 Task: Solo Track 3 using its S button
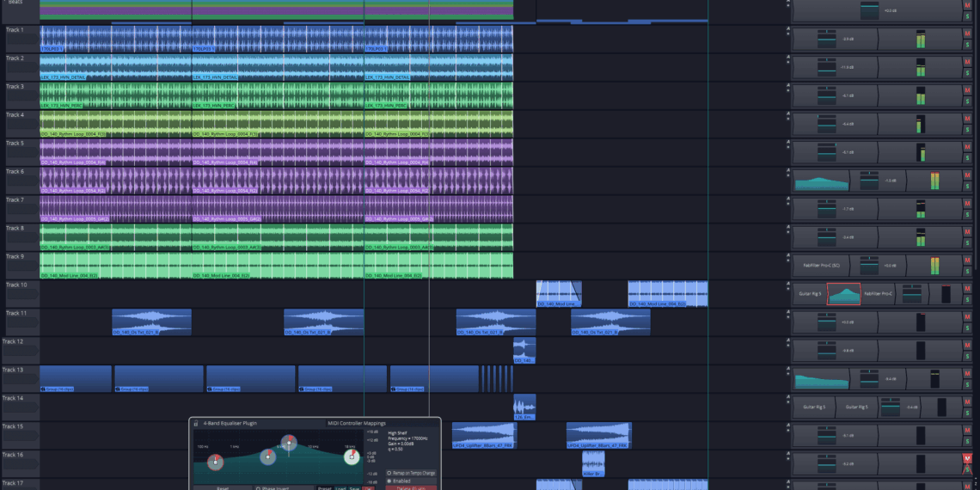[x=967, y=101]
